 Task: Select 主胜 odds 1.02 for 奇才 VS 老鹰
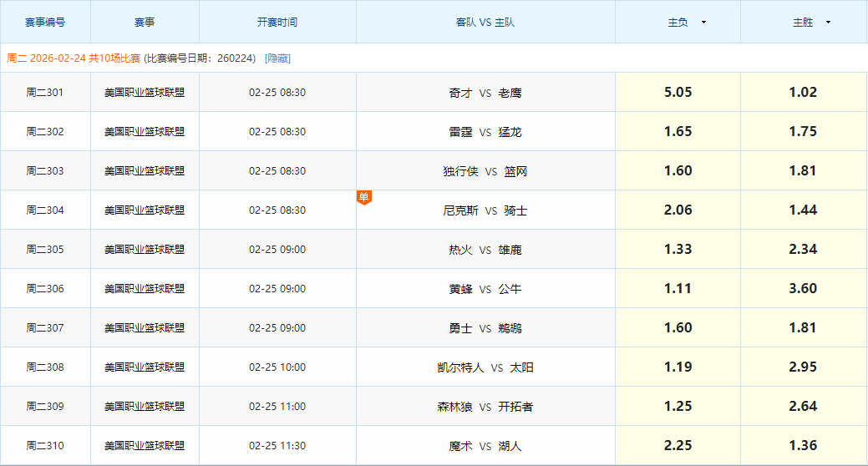coord(803,92)
